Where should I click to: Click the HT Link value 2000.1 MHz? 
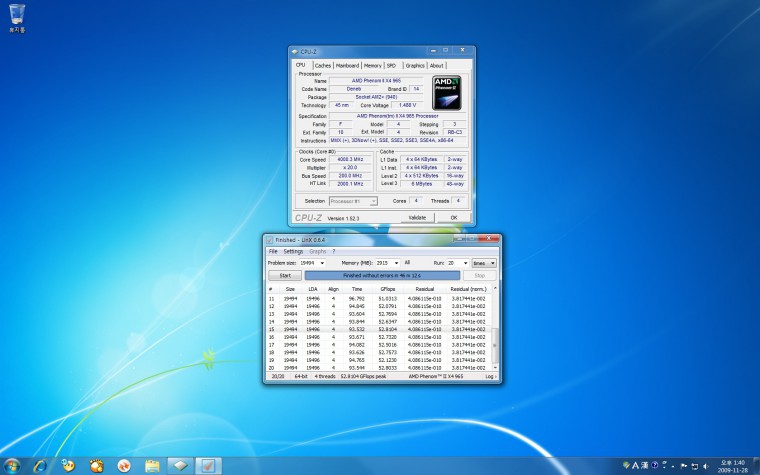pos(350,184)
